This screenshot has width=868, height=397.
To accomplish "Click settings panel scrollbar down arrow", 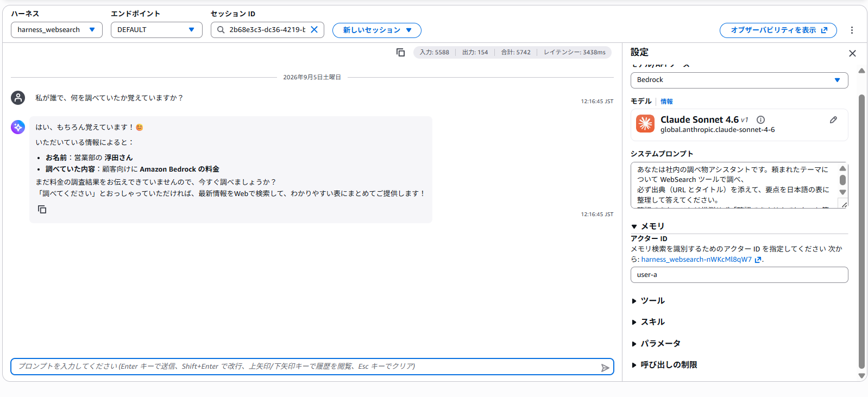I will point(861,376).
